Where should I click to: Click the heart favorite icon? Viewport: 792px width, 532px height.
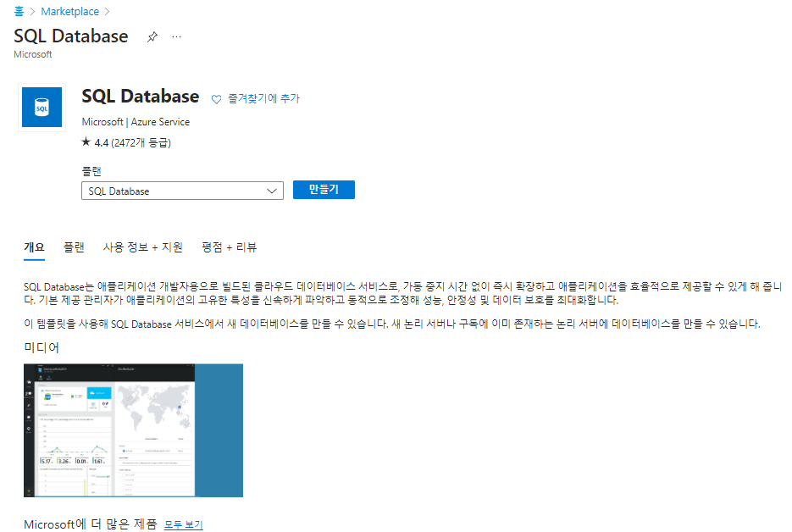tap(216, 99)
